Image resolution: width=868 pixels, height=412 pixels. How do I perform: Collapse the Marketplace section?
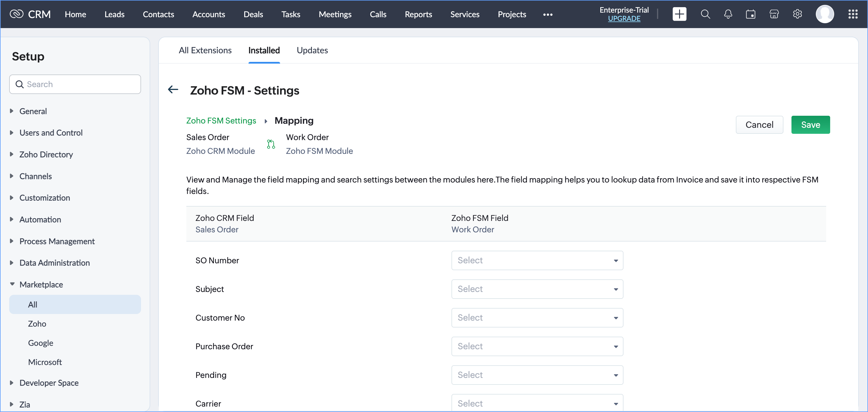tap(41, 284)
